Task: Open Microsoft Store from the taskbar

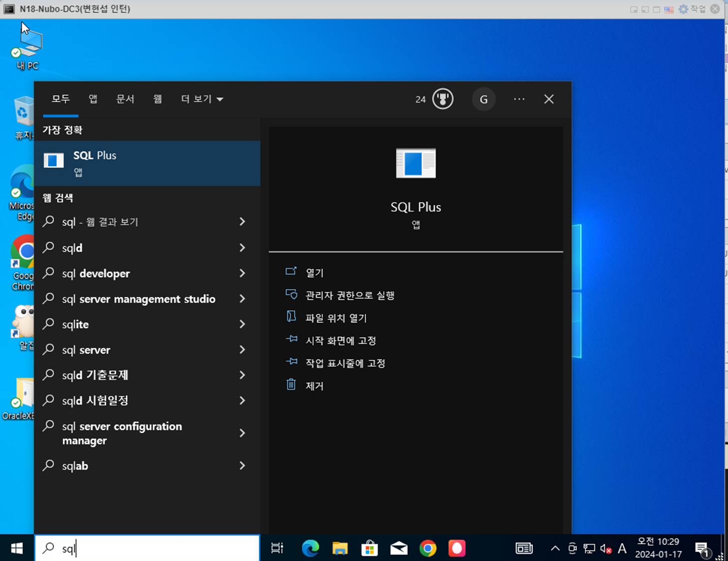Action: click(x=369, y=549)
